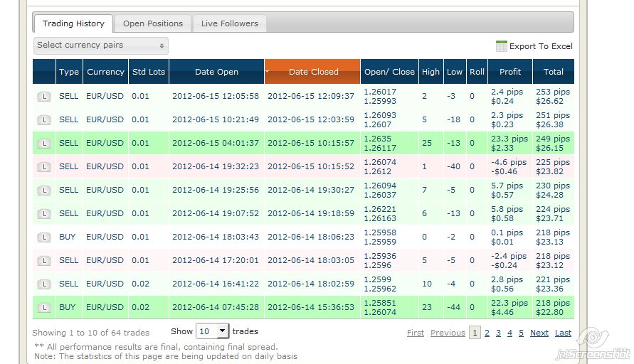Sort by the Profit column header

click(510, 72)
